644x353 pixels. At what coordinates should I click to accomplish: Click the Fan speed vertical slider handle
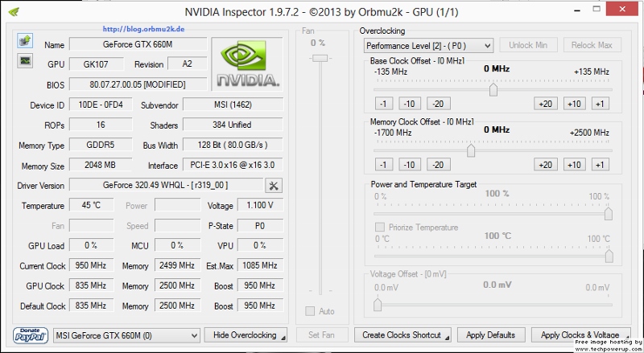[320, 58]
